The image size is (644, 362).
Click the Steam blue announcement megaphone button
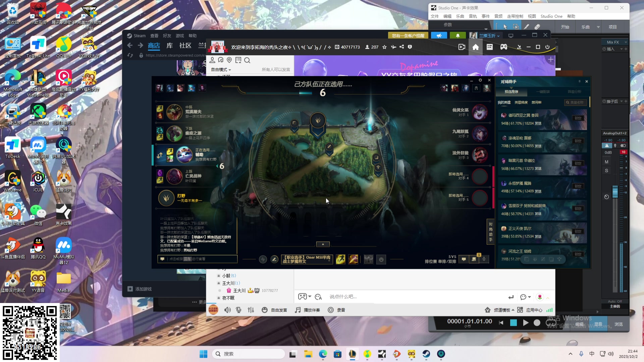439,36
